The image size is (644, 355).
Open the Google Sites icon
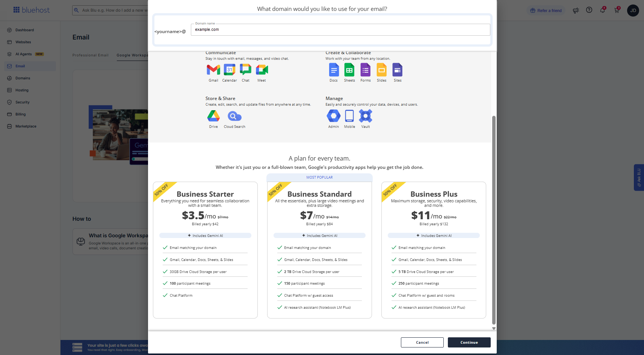tap(398, 70)
